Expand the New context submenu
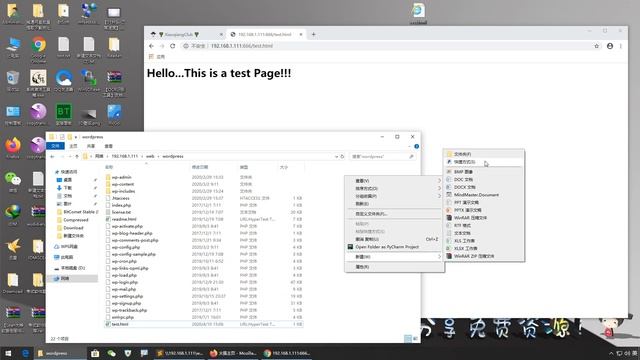This screenshot has width=640, height=360. [394, 257]
